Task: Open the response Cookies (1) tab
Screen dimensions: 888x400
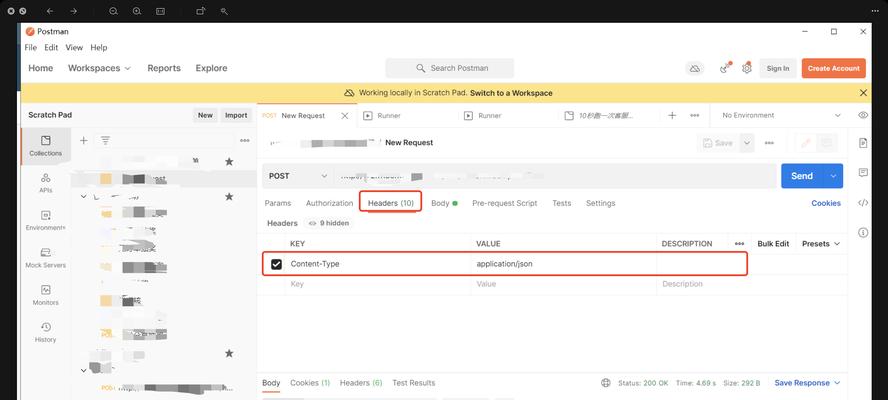Action: coord(310,383)
